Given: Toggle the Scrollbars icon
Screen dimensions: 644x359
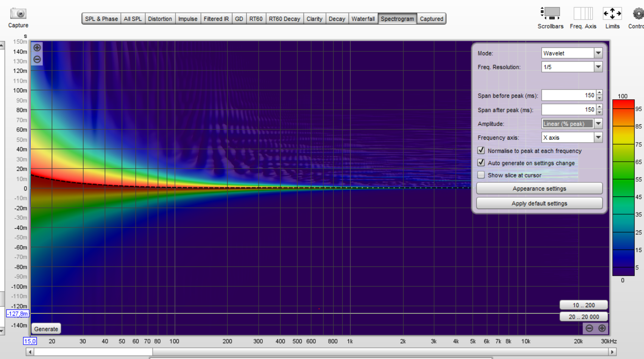Looking at the screenshot, I should [x=550, y=14].
